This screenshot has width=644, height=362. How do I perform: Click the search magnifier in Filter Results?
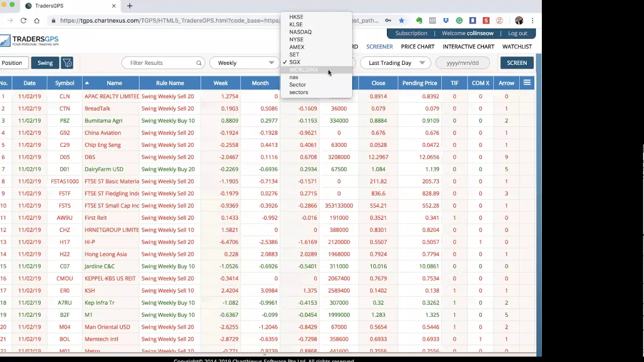pyautogui.click(x=199, y=63)
